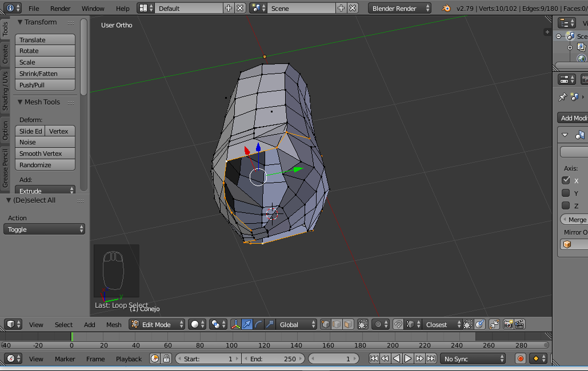Switch to edge select mode
The height and width of the screenshot is (371, 588).
click(337, 324)
